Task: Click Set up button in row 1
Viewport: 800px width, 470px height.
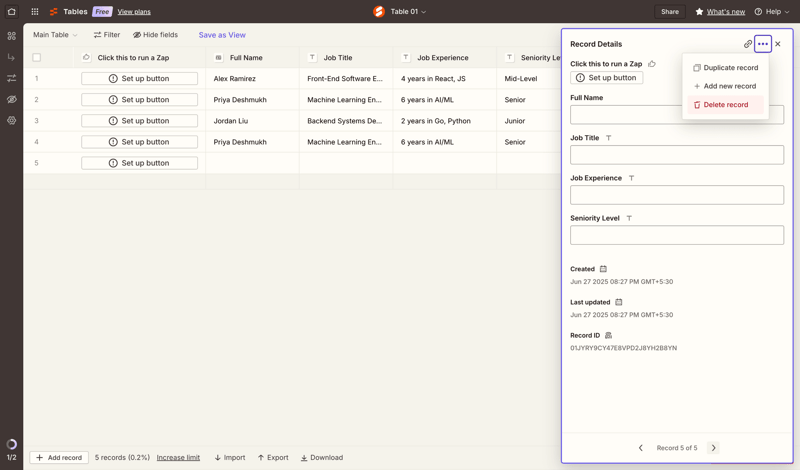Action: coord(139,79)
